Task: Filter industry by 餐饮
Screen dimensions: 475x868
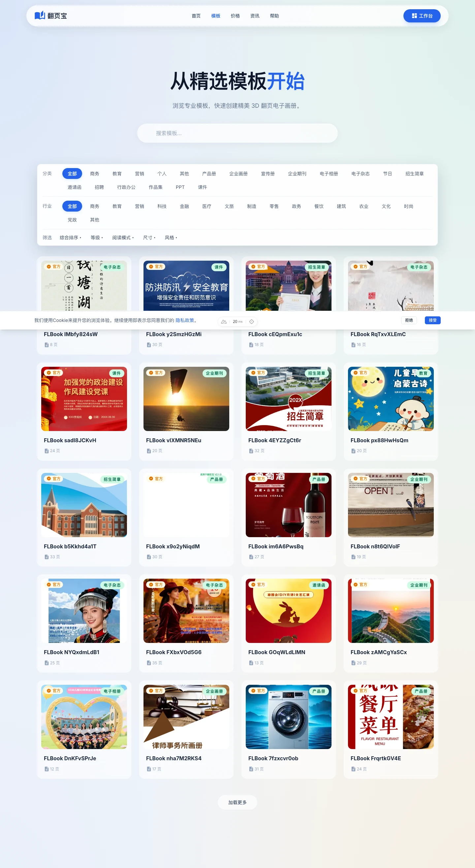Action: (x=319, y=206)
